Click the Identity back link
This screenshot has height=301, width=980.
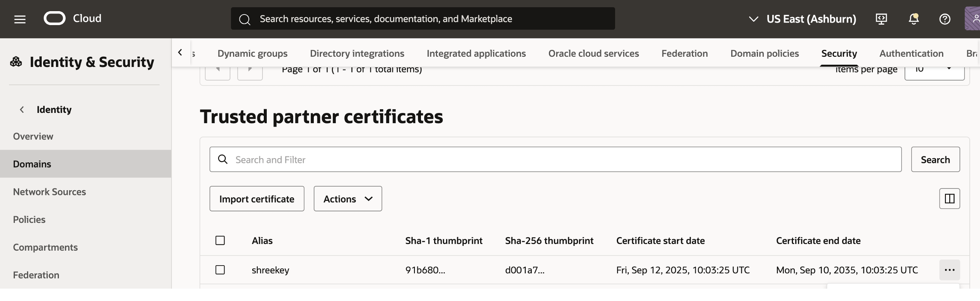[x=54, y=110]
